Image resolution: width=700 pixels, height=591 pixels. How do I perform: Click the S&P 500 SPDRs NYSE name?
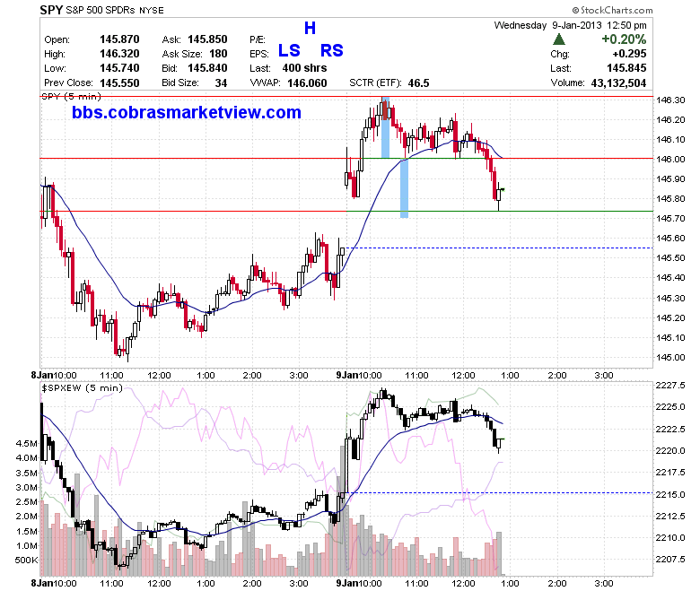click(x=115, y=10)
